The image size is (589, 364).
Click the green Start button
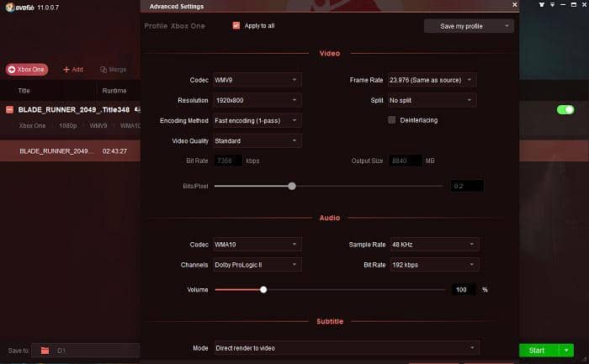(539, 351)
